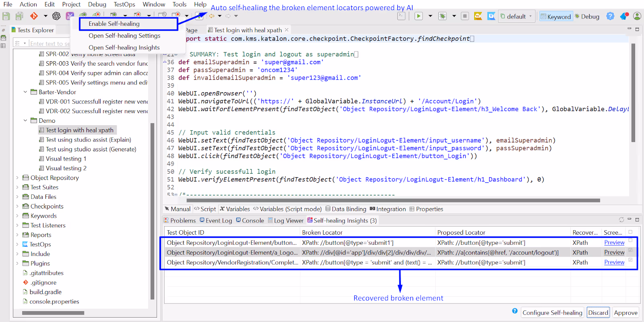
Task: Toggle checkbox for a_Logo... locator row
Action: [x=630, y=250]
